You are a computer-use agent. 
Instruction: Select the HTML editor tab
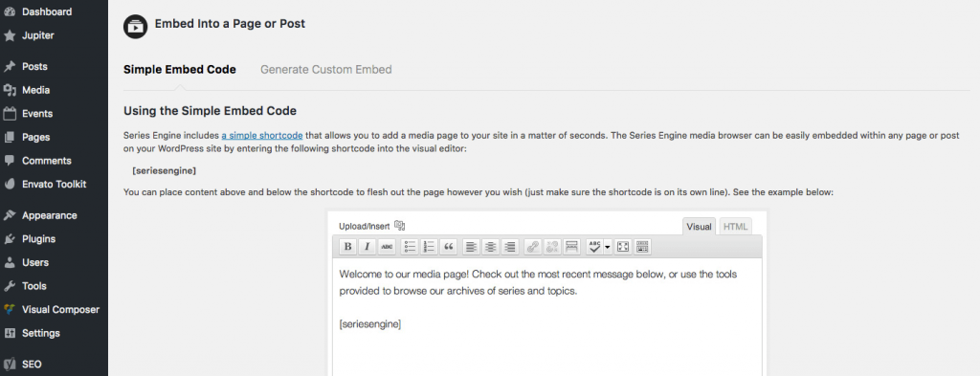coord(736,227)
